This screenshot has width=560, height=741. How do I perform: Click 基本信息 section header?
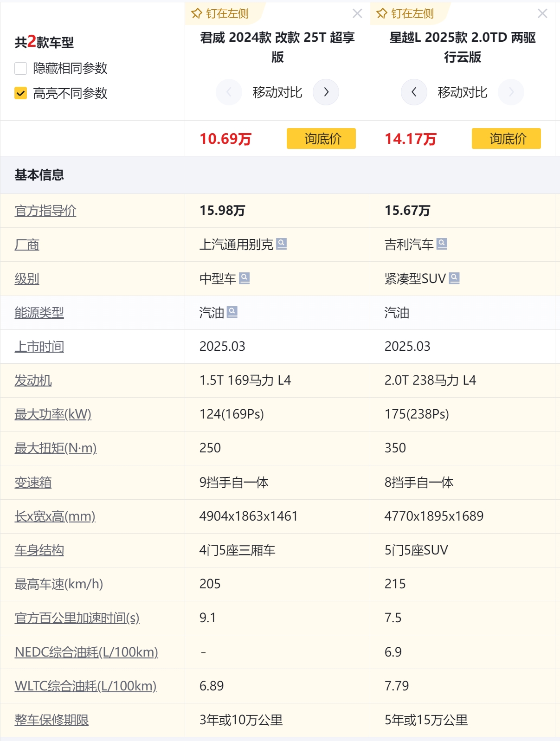coord(39,175)
